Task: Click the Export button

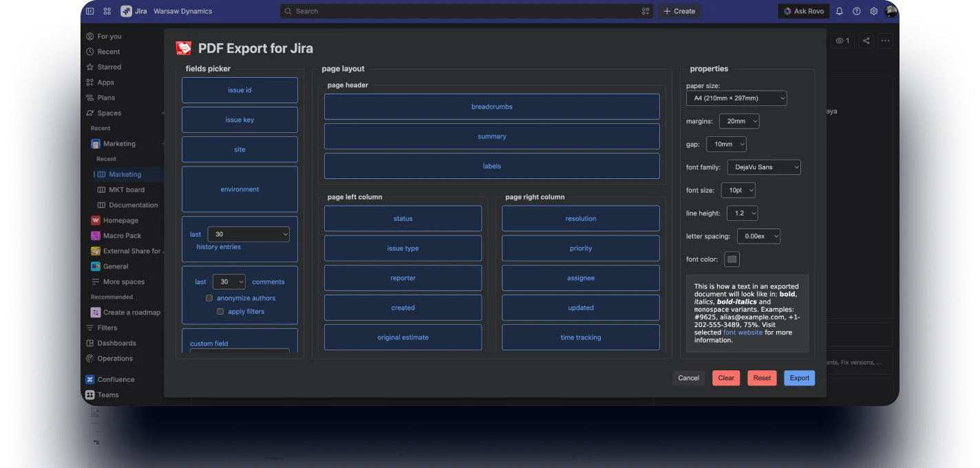Action: point(799,378)
